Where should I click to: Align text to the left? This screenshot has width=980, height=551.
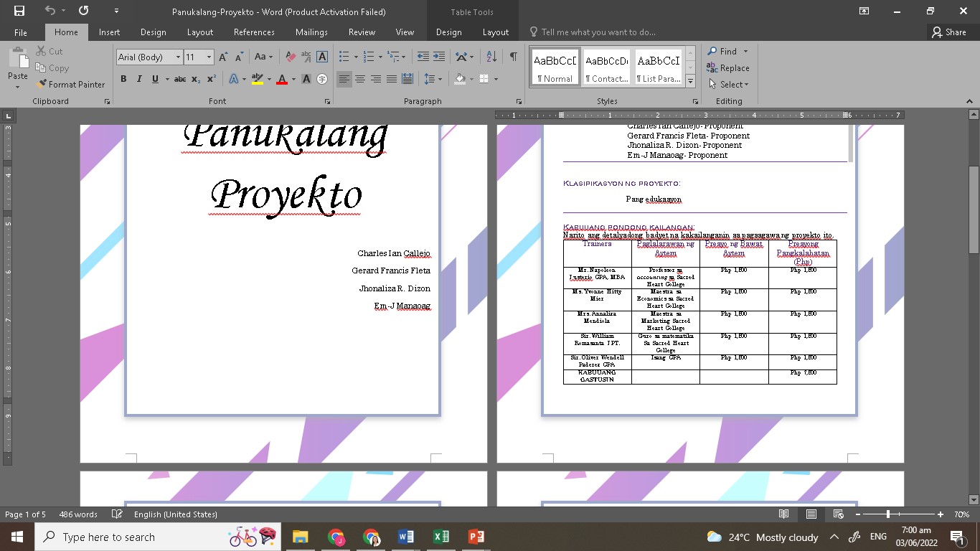pyautogui.click(x=344, y=79)
